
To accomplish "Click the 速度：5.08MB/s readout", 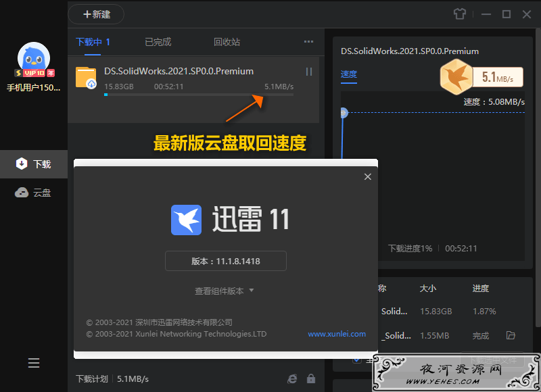I will [494, 102].
